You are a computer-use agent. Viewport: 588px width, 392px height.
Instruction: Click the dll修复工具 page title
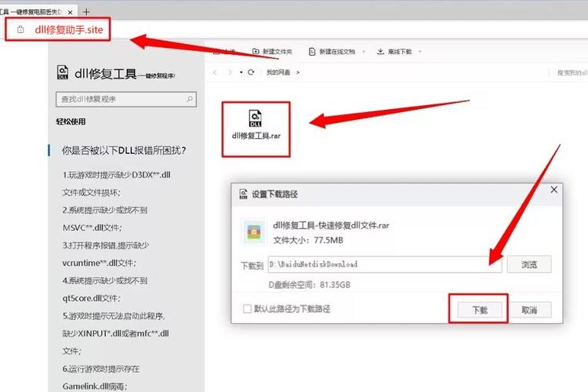[x=105, y=74]
